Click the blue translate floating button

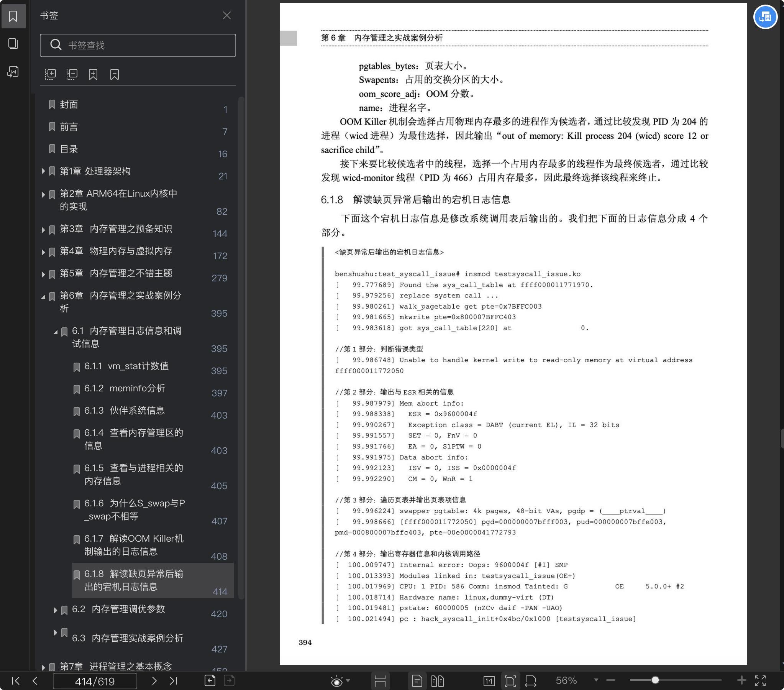[x=765, y=17]
